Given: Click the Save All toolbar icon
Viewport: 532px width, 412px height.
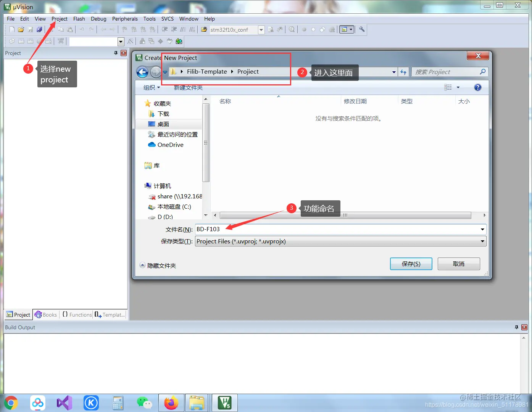Looking at the screenshot, I should [x=39, y=29].
